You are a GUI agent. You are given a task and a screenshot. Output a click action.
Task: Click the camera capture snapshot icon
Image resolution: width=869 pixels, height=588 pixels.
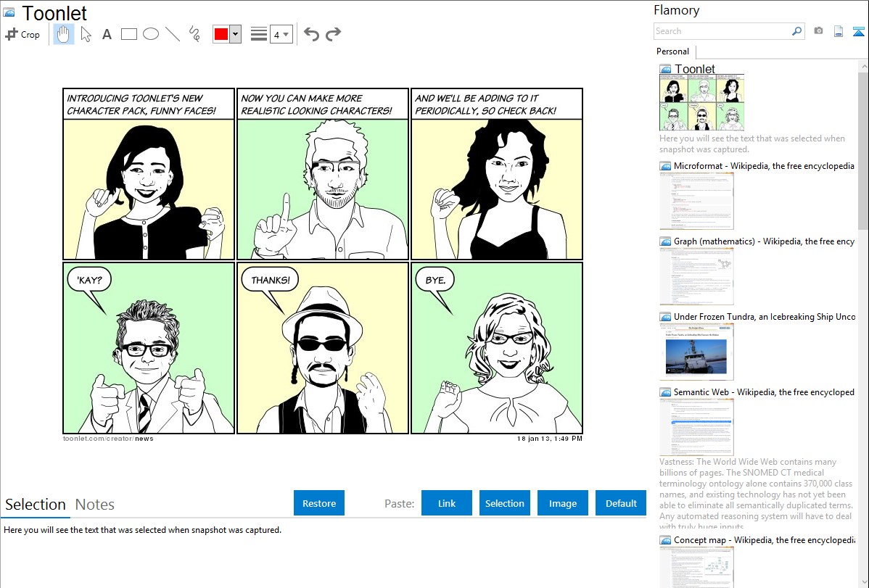[818, 31]
